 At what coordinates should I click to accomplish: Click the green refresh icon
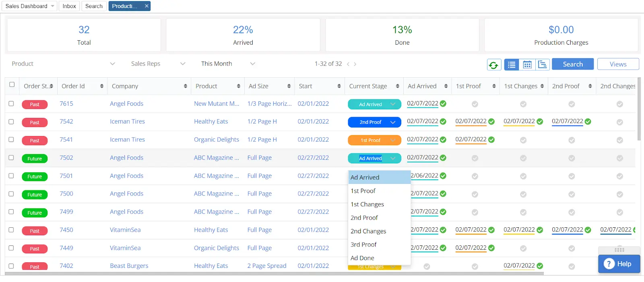pos(493,65)
